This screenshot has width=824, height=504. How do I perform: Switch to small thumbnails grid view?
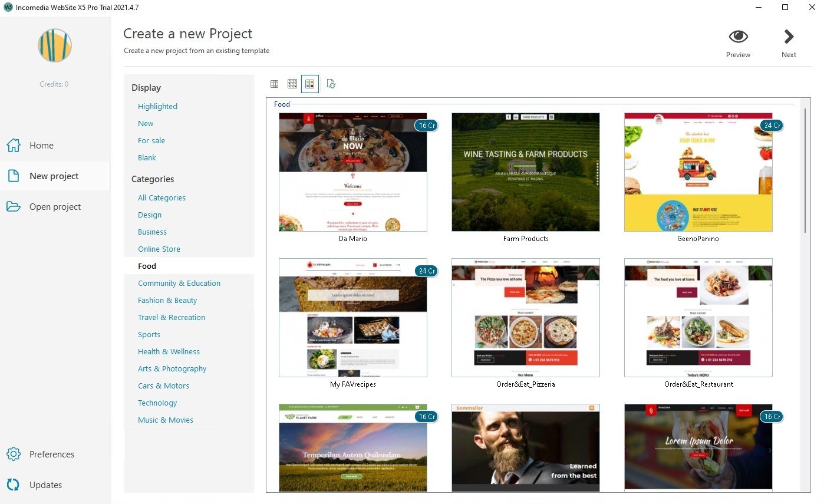274,84
